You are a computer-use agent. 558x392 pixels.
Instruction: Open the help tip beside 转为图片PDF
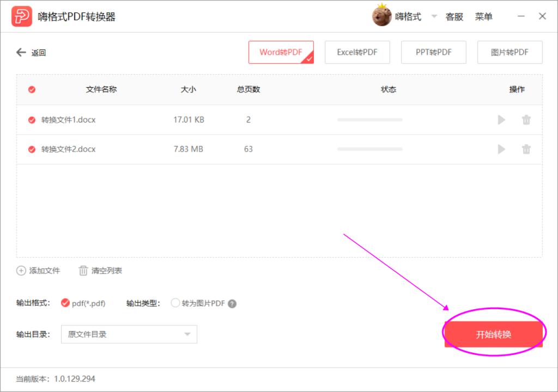pyautogui.click(x=232, y=303)
